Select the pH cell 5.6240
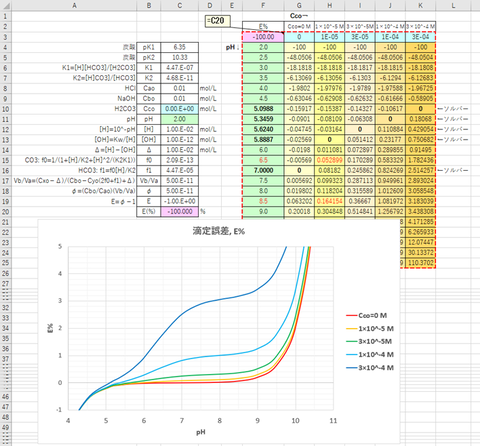480x446 pixels. [263, 129]
